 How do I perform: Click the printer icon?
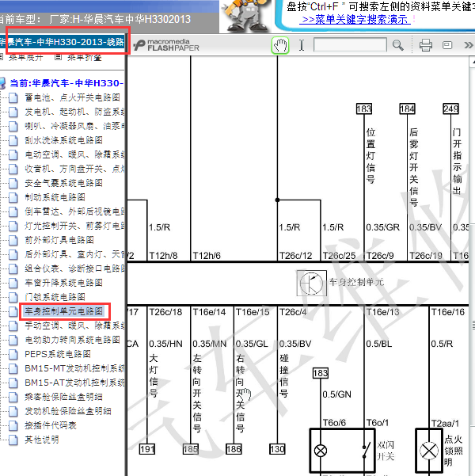click(x=426, y=45)
